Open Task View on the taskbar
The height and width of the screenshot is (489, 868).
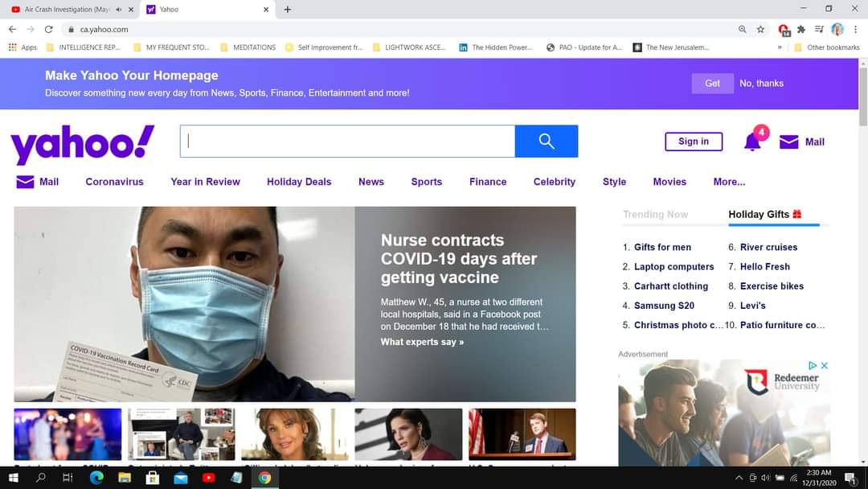point(68,478)
